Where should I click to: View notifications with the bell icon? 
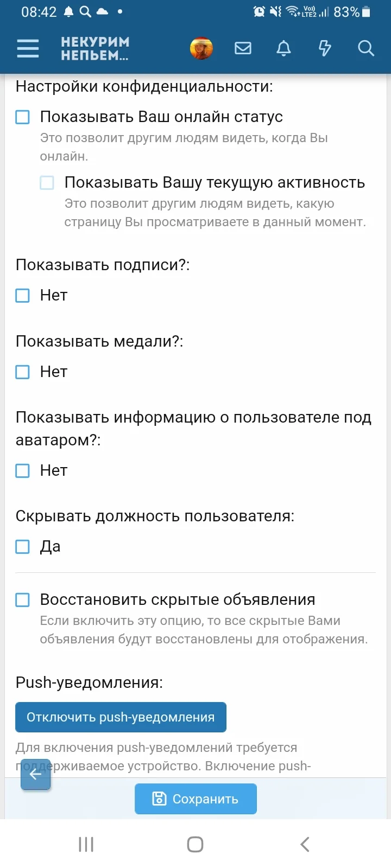coord(283,48)
